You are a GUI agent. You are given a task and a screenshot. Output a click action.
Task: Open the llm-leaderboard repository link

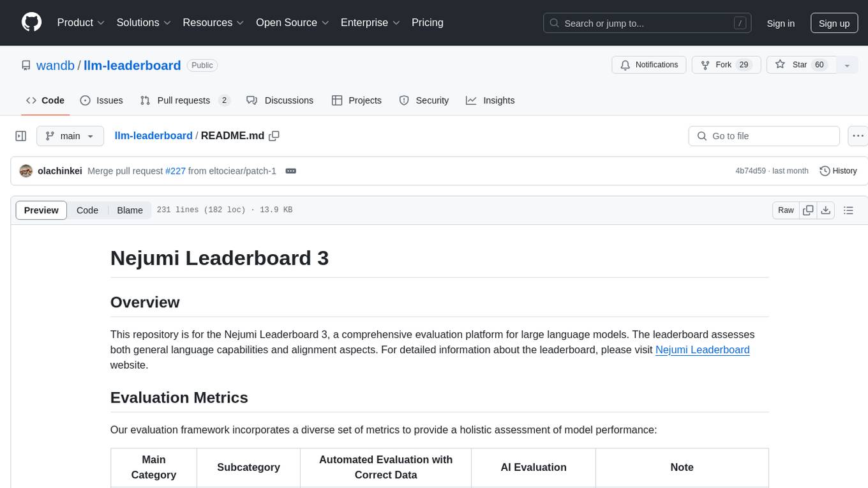[x=133, y=65]
